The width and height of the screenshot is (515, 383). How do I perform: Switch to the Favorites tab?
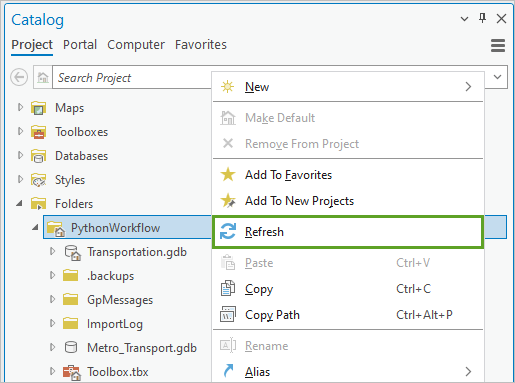[x=201, y=45]
